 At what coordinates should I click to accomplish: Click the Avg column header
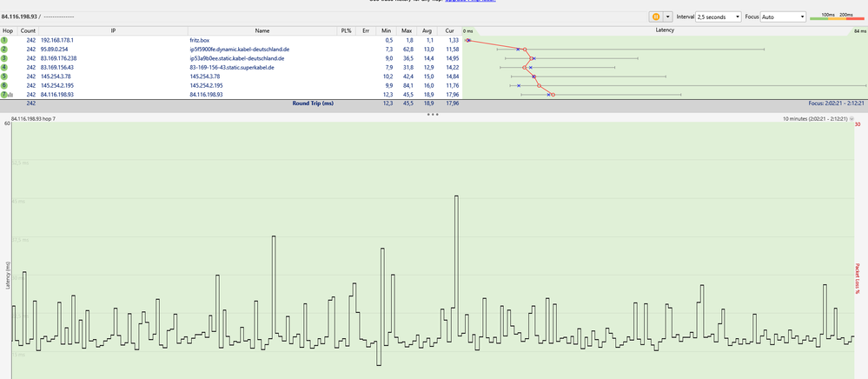click(x=427, y=30)
